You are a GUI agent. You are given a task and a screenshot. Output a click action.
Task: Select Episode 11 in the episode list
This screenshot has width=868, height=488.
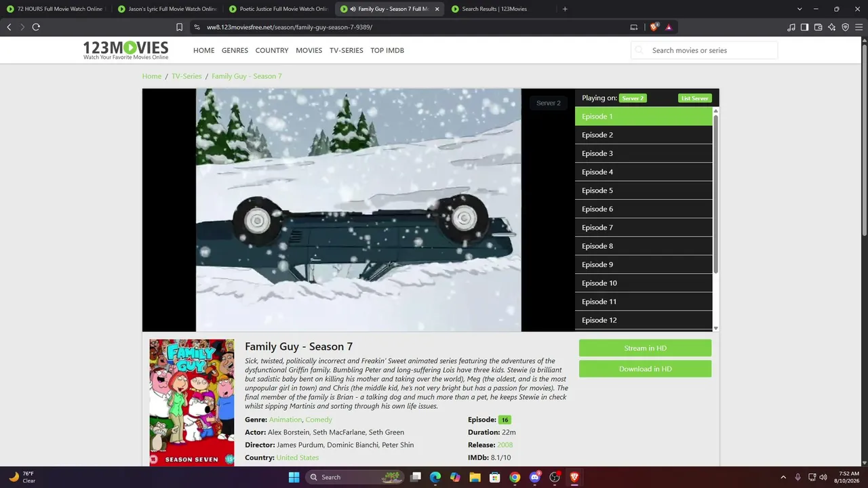click(644, 302)
